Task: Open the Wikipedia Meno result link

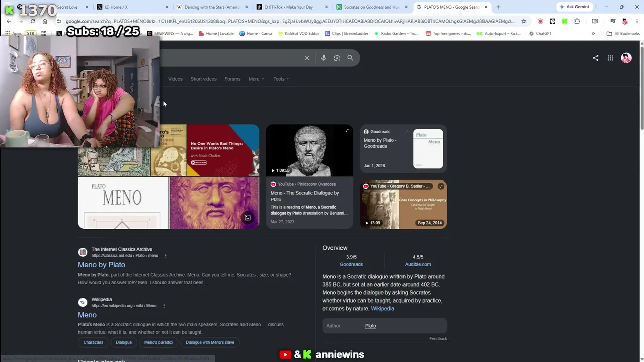Action: coord(87,315)
